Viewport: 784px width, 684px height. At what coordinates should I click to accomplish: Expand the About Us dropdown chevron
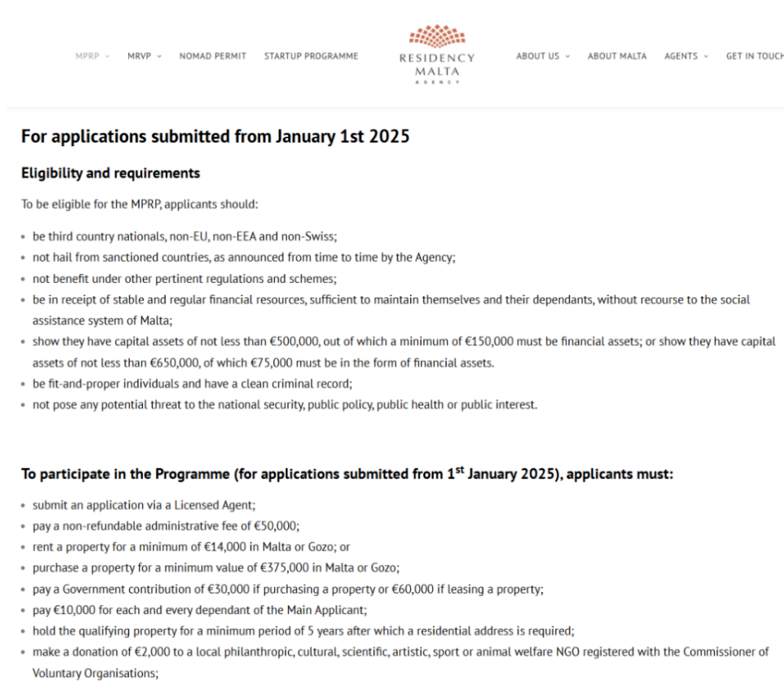[x=567, y=57]
